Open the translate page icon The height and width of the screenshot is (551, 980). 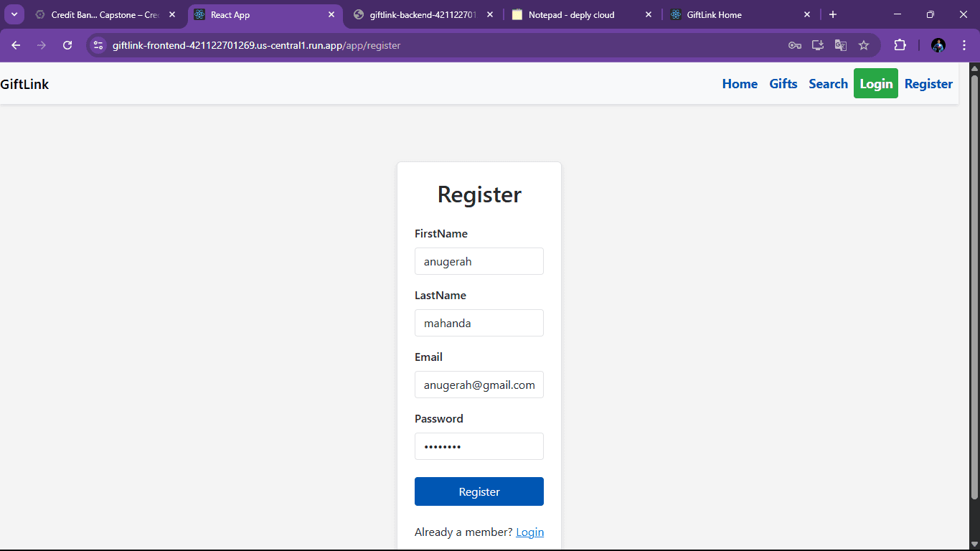(x=840, y=45)
